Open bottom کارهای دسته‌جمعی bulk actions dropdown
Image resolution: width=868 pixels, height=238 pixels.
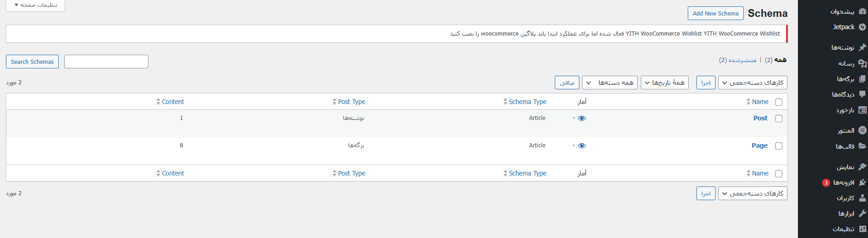point(753,193)
